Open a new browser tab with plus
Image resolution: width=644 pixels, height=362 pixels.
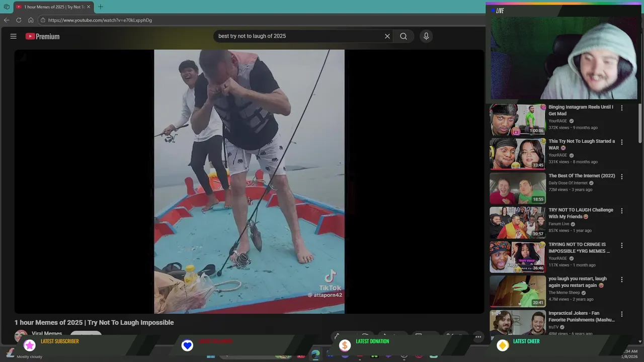pyautogui.click(x=101, y=7)
